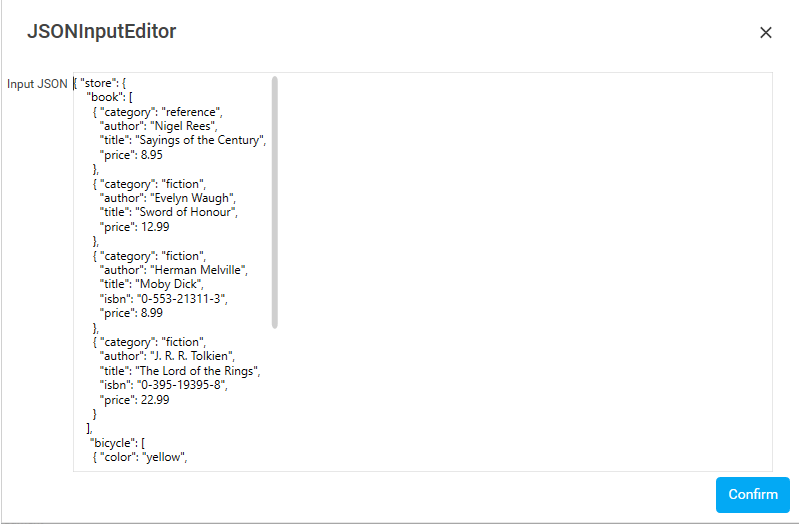Click the isbn "0-553-21311-3" line
The width and height of the screenshot is (799, 524).
pyautogui.click(x=164, y=299)
